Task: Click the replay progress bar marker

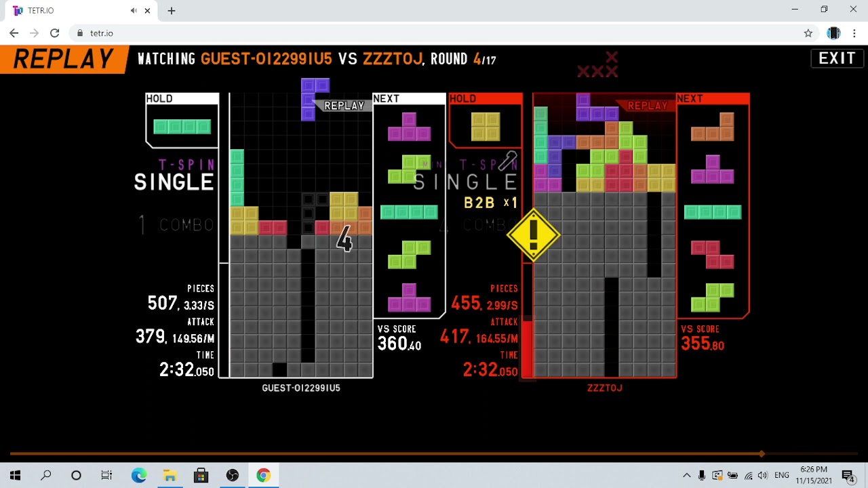Action: 762,453
